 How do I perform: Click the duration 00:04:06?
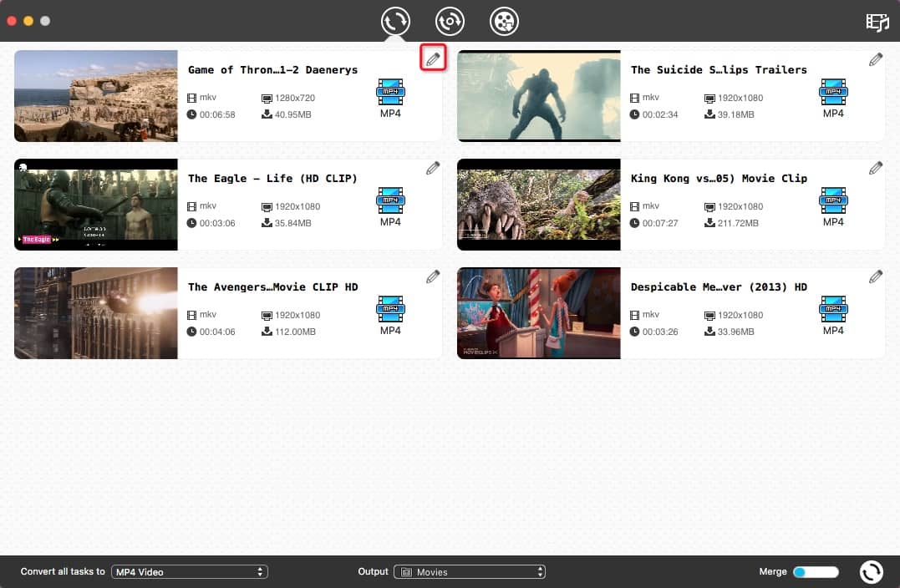(217, 332)
